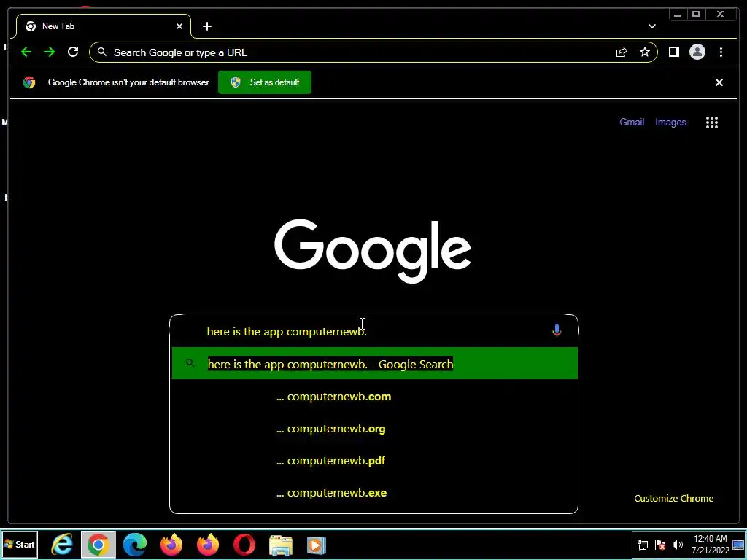Choose the computernewb.exe suggestion

(x=374, y=492)
